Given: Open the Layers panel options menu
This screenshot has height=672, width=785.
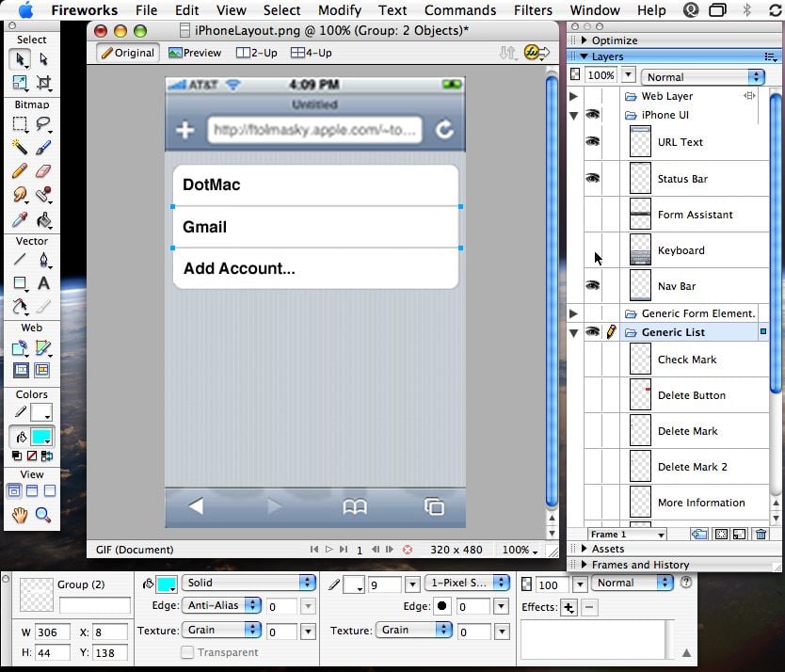Looking at the screenshot, I should (x=771, y=56).
